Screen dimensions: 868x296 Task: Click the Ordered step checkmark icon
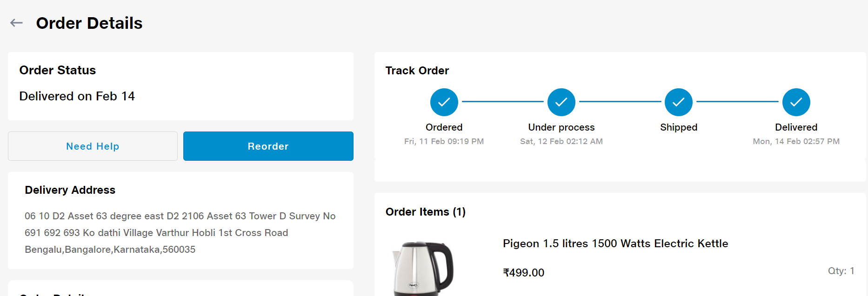pos(444,102)
